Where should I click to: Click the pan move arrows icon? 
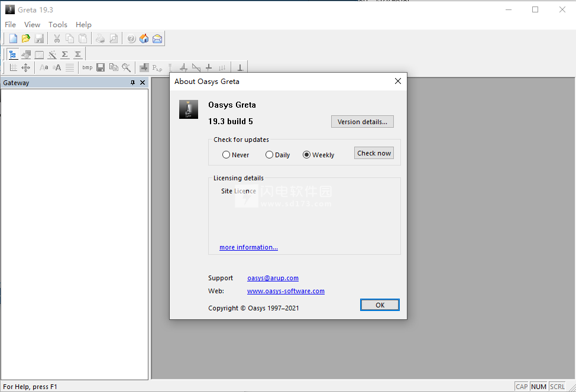25,67
